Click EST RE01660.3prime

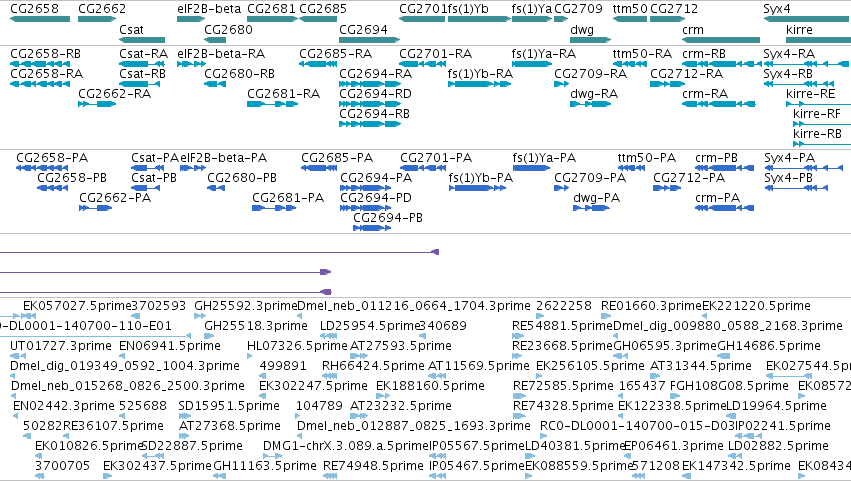651,306
